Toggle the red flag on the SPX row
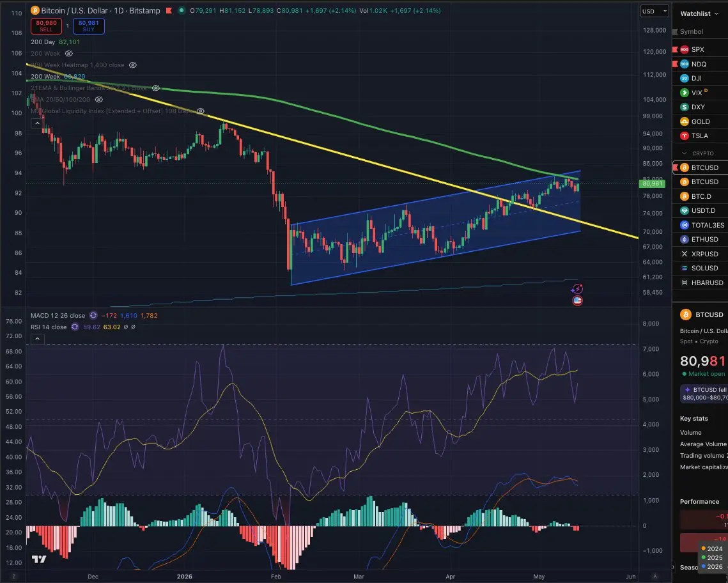The height and width of the screenshot is (583, 728). coord(675,49)
